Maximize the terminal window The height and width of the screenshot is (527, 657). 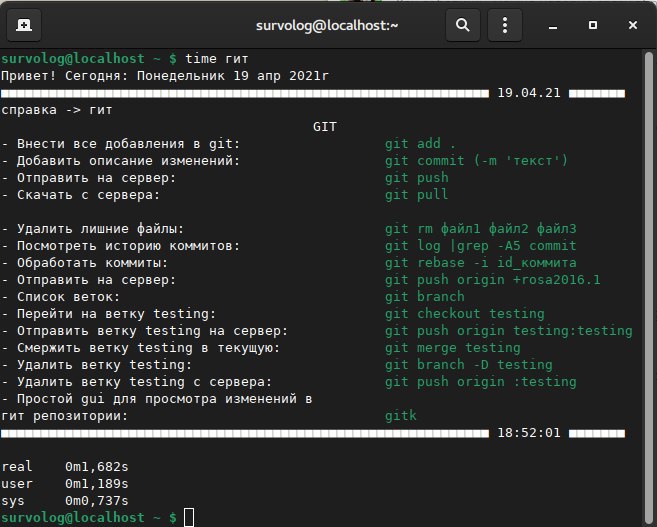[x=593, y=25]
